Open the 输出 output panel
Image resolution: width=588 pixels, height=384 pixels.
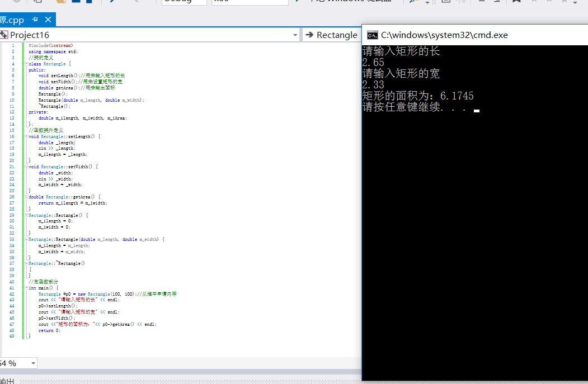(x=7, y=381)
